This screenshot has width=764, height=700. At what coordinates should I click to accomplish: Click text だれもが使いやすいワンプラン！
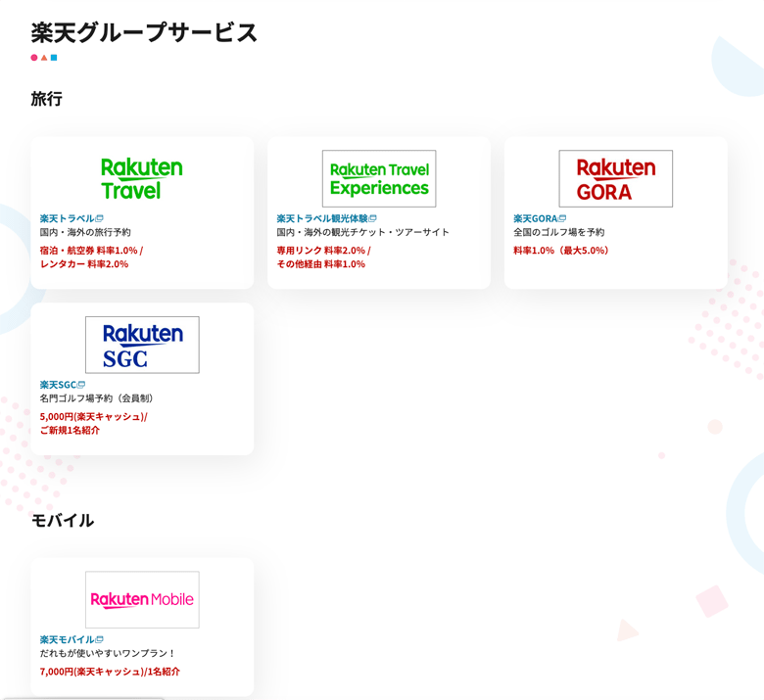[x=108, y=653]
